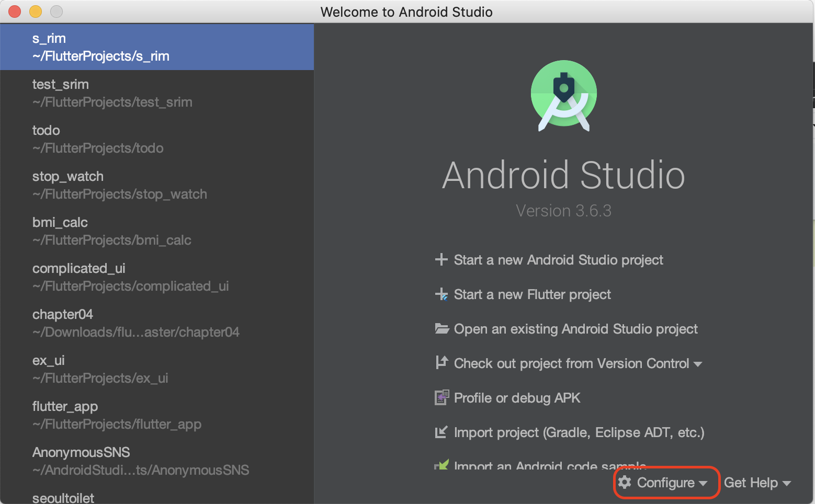Start a new Flutter project
Image resolution: width=815 pixels, height=504 pixels.
(x=532, y=294)
